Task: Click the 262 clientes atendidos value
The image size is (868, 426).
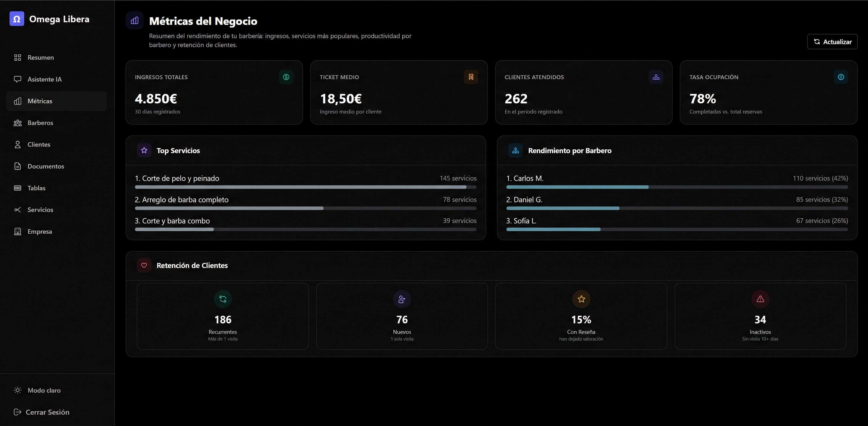Action: [516, 99]
